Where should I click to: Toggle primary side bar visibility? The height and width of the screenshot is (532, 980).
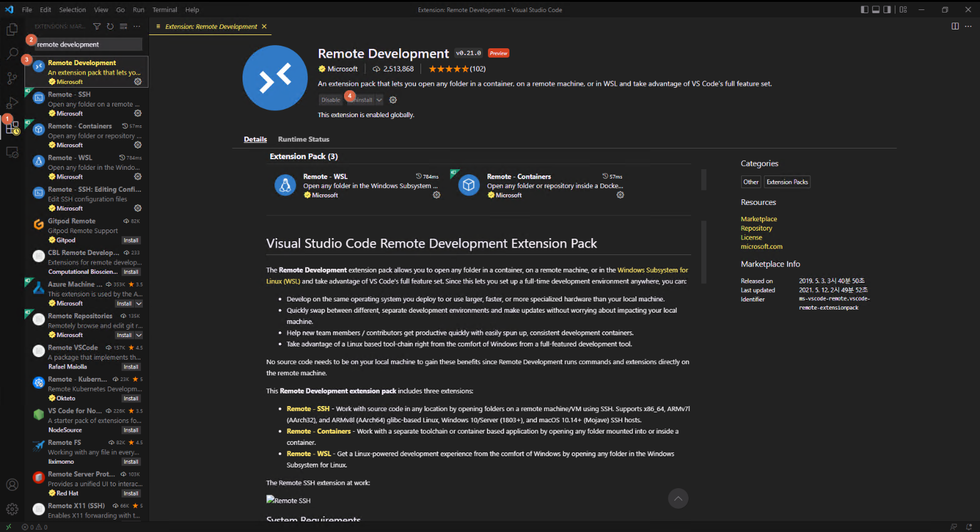click(865, 9)
